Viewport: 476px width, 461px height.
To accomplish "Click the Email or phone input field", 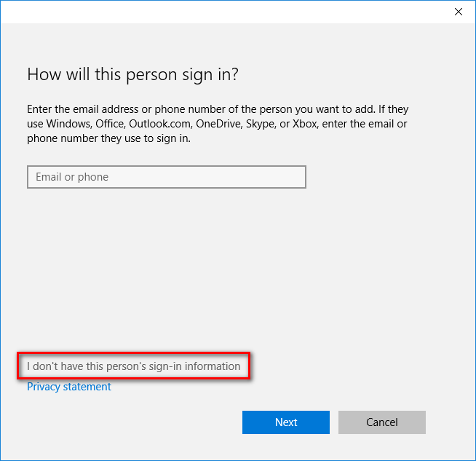I will tap(167, 177).
